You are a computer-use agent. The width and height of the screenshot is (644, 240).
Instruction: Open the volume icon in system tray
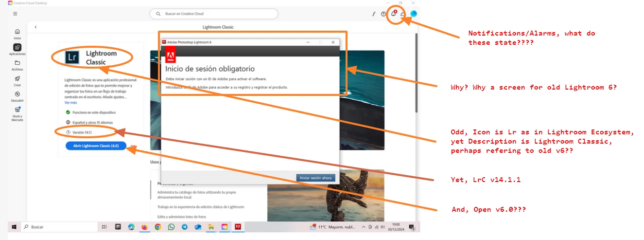(383, 227)
